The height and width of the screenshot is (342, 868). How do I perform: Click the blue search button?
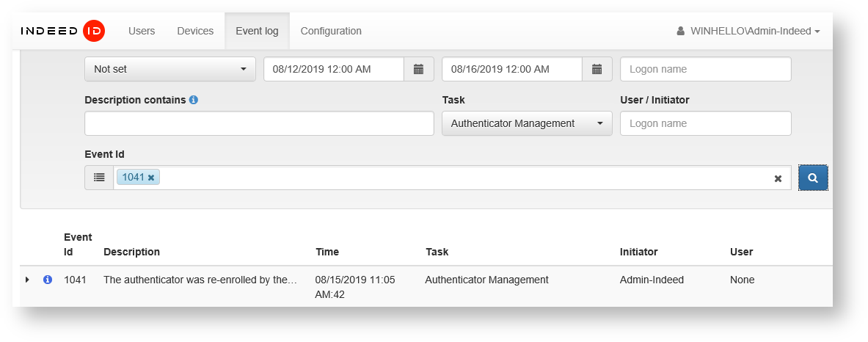813,178
